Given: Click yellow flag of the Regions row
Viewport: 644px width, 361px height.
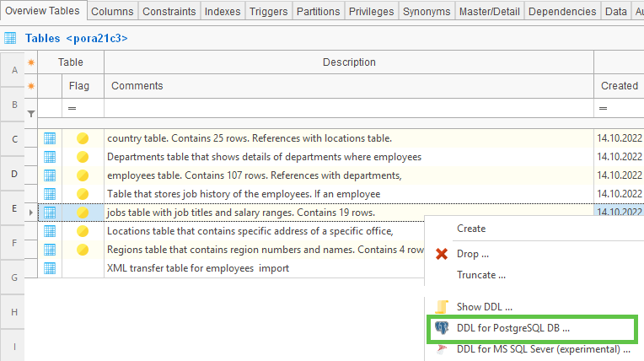Looking at the screenshot, I should (83, 250).
